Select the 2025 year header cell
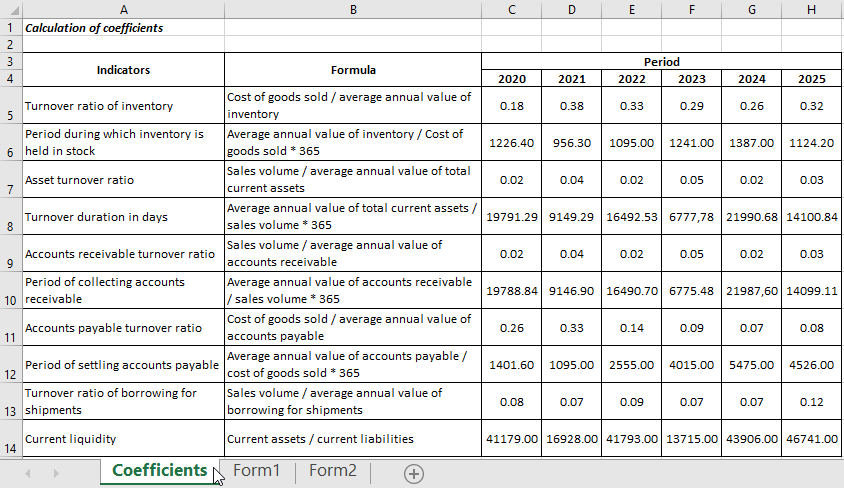 coord(812,79)
